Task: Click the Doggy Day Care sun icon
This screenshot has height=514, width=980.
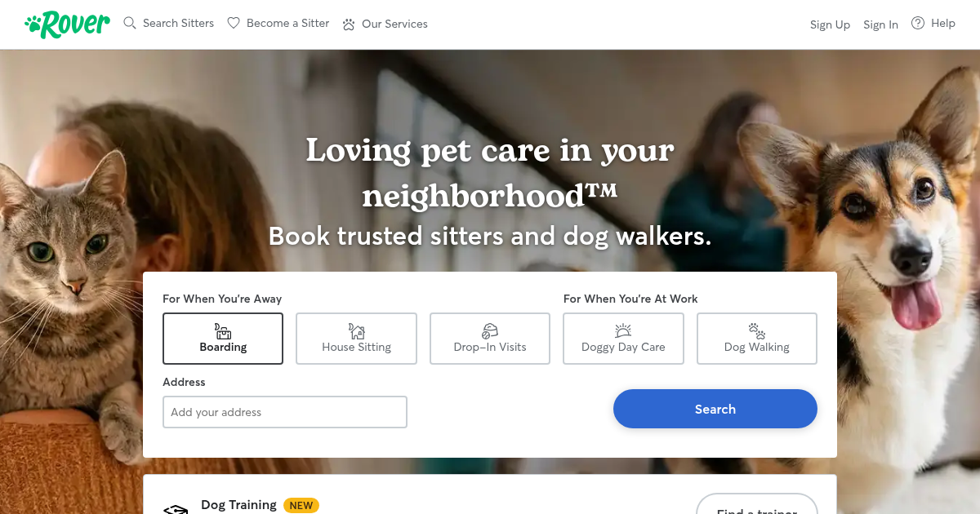Action: [623, 330]
